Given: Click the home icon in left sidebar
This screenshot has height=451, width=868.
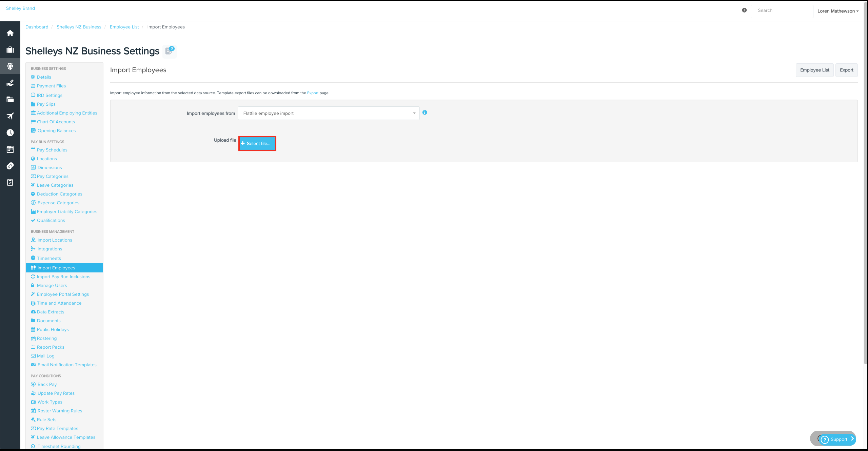Looking at the screenshot, I should 10,33.
